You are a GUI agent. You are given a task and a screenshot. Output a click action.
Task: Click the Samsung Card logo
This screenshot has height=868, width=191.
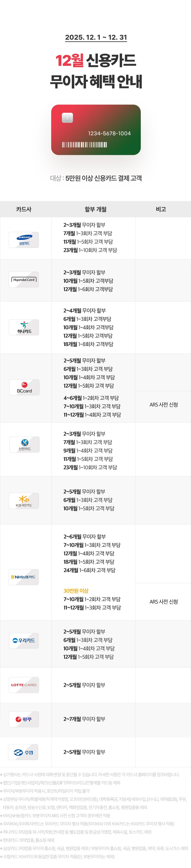tap(24, 240)
